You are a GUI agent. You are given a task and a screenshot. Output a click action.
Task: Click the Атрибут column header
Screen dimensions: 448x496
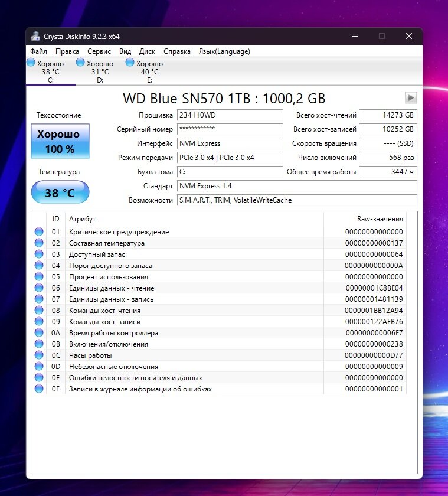click(x=194, y=219)
